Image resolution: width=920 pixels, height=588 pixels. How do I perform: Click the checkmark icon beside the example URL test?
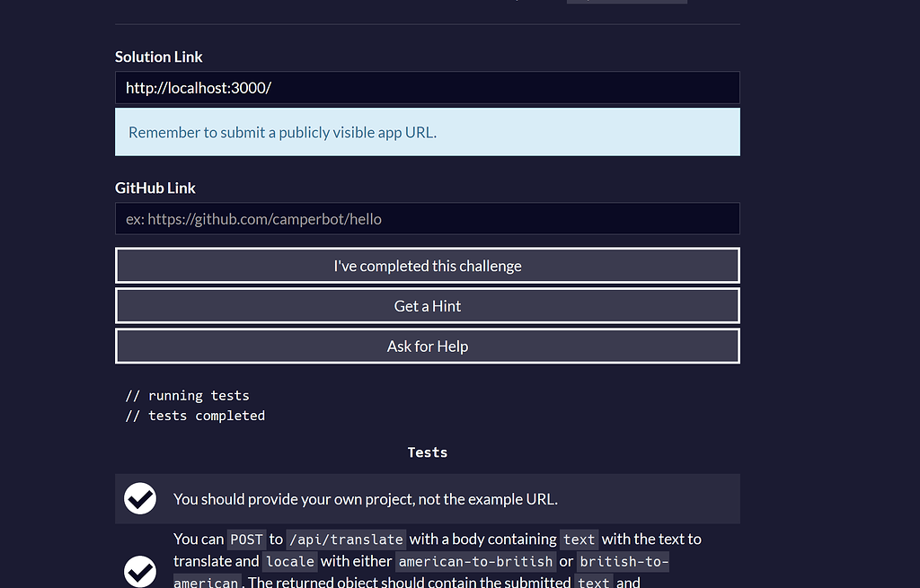140,498
